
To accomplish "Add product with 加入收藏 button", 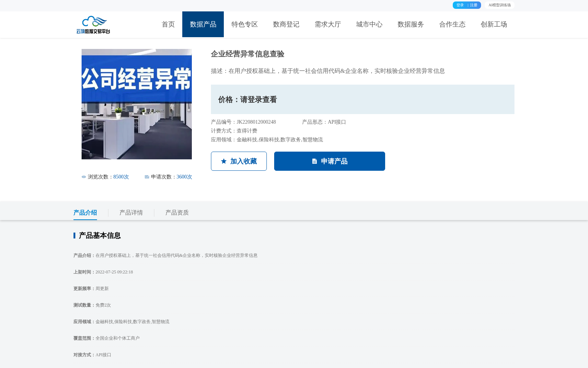I will pos(239,161).
